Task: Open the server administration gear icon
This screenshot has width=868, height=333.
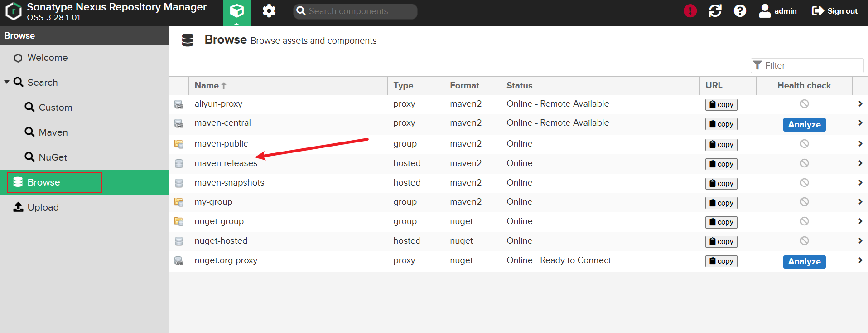Action: [269, 11]
